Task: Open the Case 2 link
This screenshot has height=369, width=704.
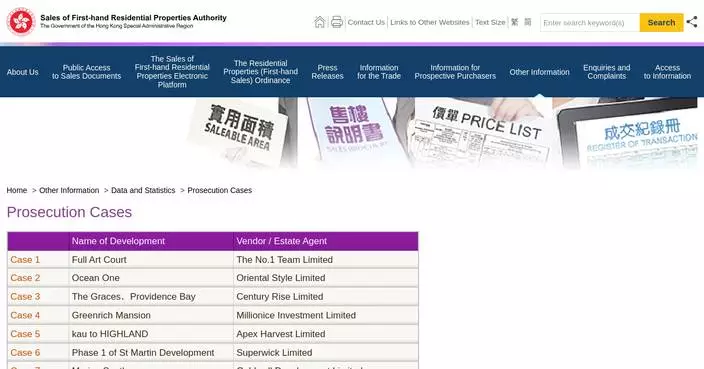Action: [x=25, y=278]
